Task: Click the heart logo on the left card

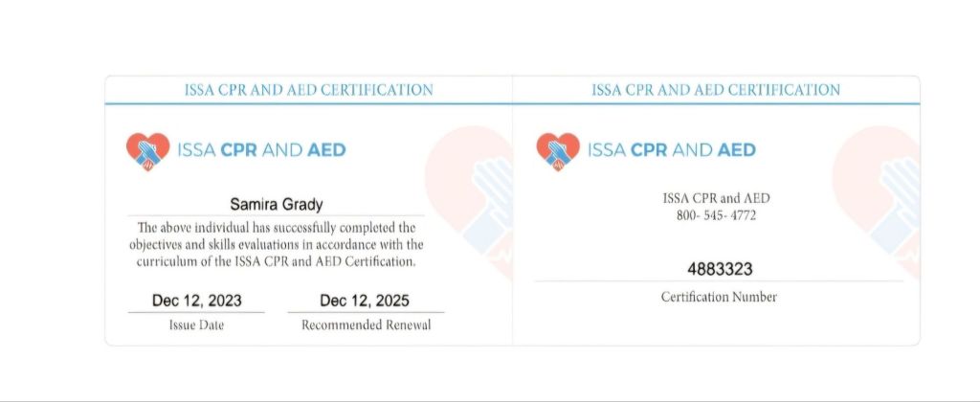Action: tap(147, 150)
